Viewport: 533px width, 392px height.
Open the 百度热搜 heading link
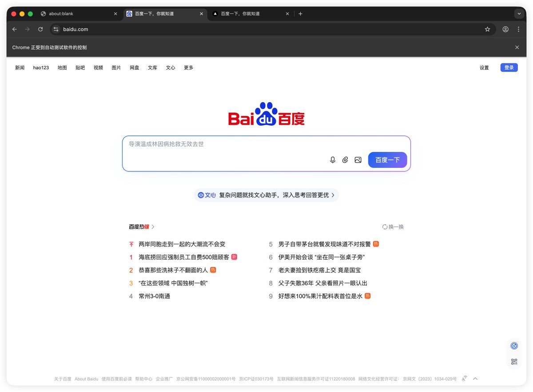coord(142,227)
